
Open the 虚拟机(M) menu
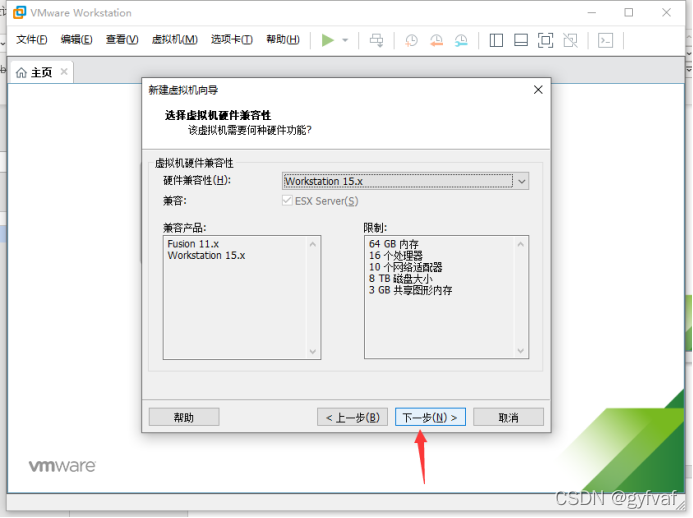[175, 40]
